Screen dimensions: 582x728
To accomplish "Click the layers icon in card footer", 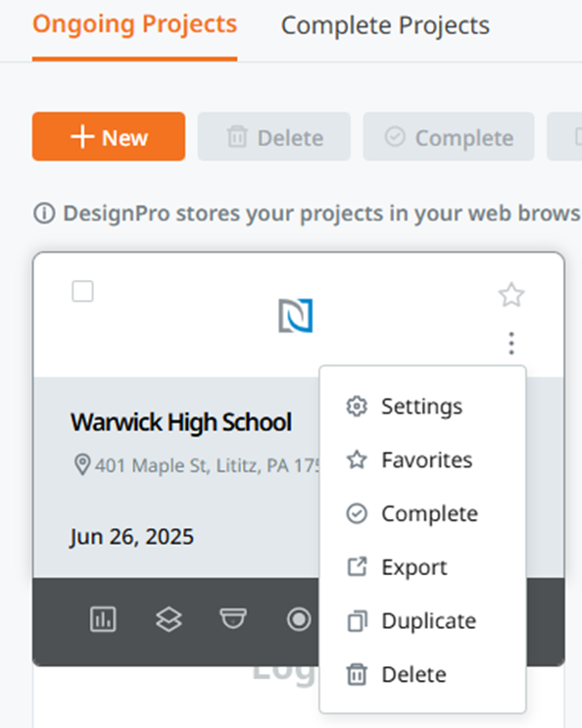I will point(169,619).
